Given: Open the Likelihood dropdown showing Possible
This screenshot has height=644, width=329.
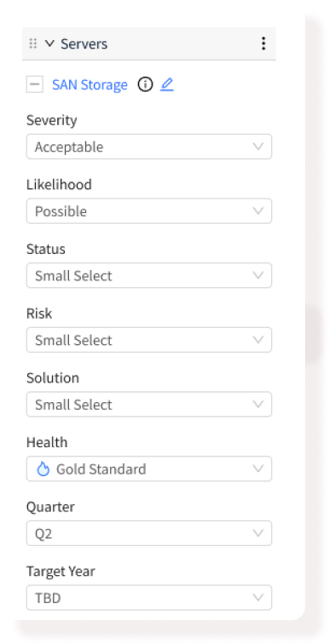Looking at the screenshot, I should point(149,211).
